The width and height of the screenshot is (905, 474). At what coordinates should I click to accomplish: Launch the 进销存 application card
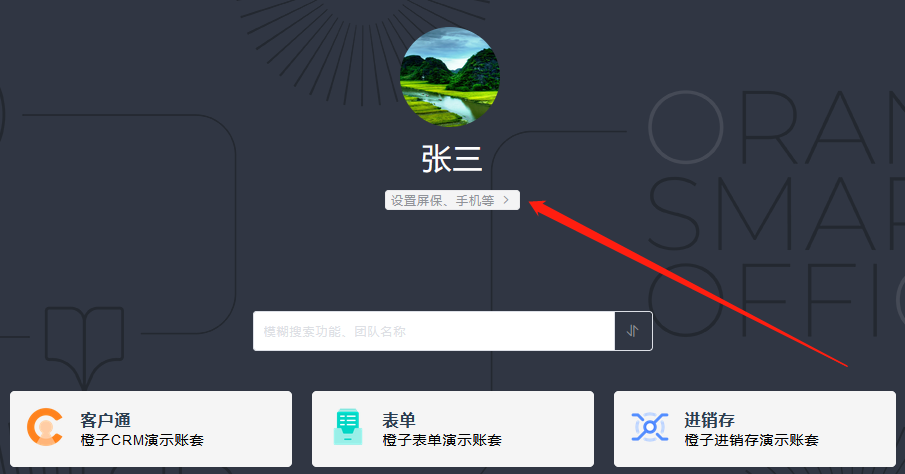pyautogui.click(x=755, y=429)
